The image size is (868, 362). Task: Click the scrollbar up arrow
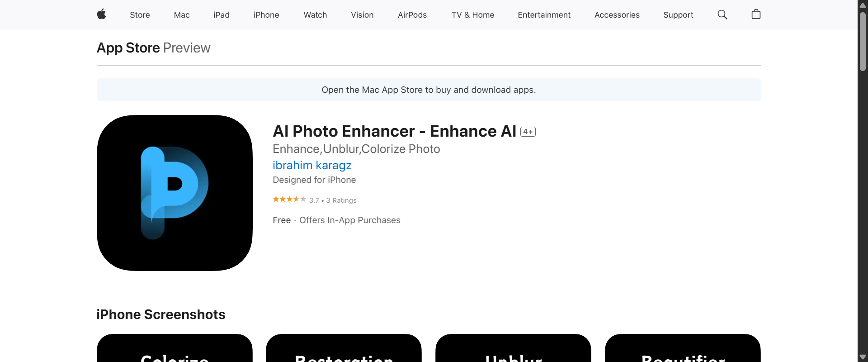pyautogui.click(x=863, y=5)
